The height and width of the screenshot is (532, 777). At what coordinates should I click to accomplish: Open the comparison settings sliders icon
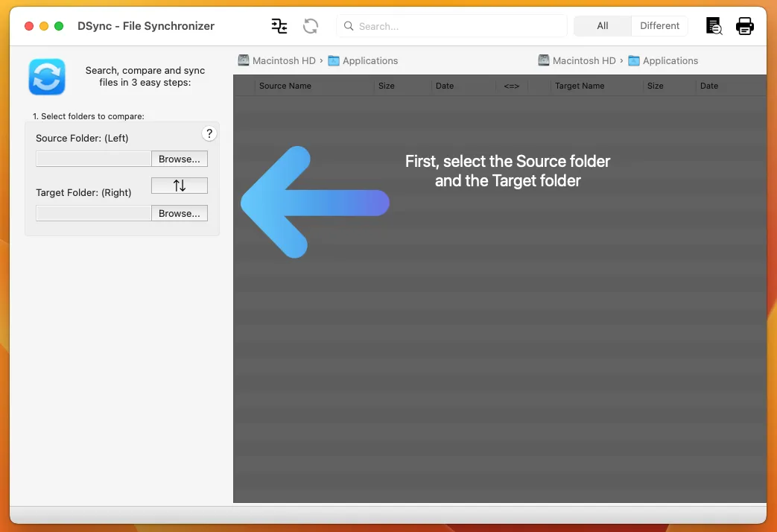[279, 26]
